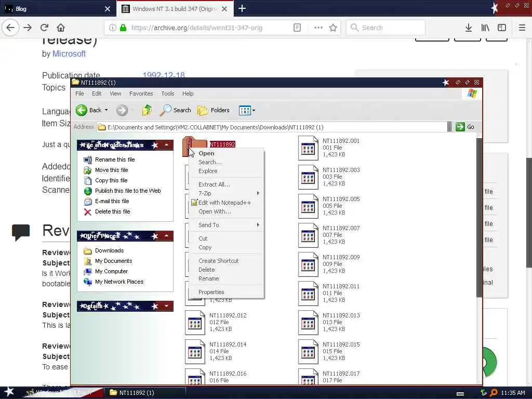Screen dimensions: 532x399
Task: Choose Edit with Notepad++
Action: [224, 203]
